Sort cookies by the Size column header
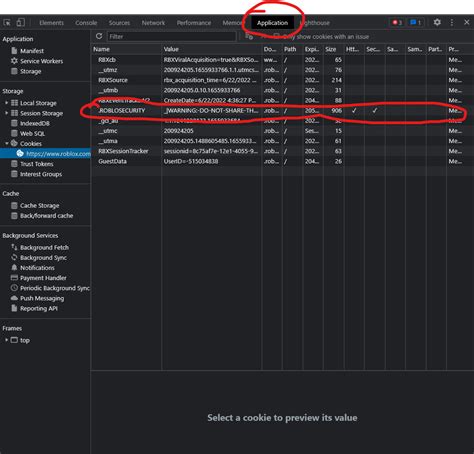This screenshot has width=474, height=454. point(333,49)
